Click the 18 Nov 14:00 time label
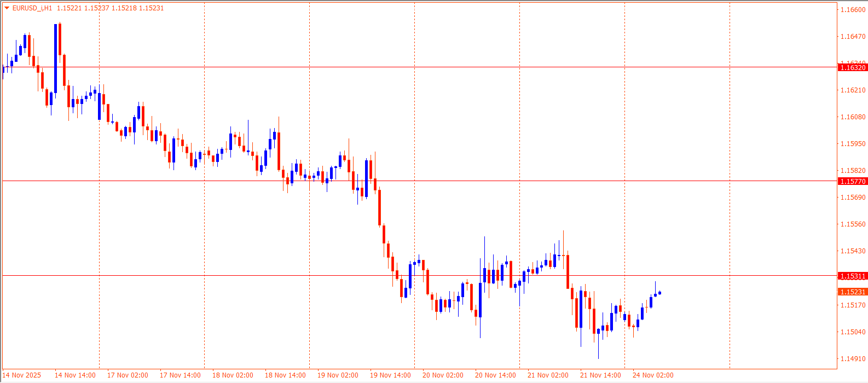 (x=285, y=375)
